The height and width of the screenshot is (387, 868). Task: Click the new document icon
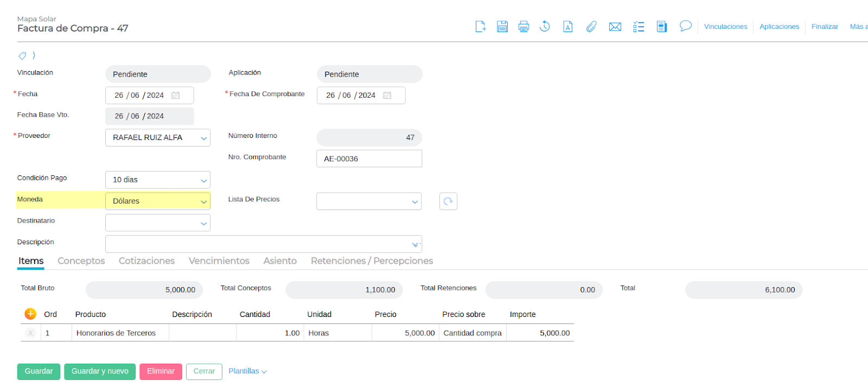point(480,27)
